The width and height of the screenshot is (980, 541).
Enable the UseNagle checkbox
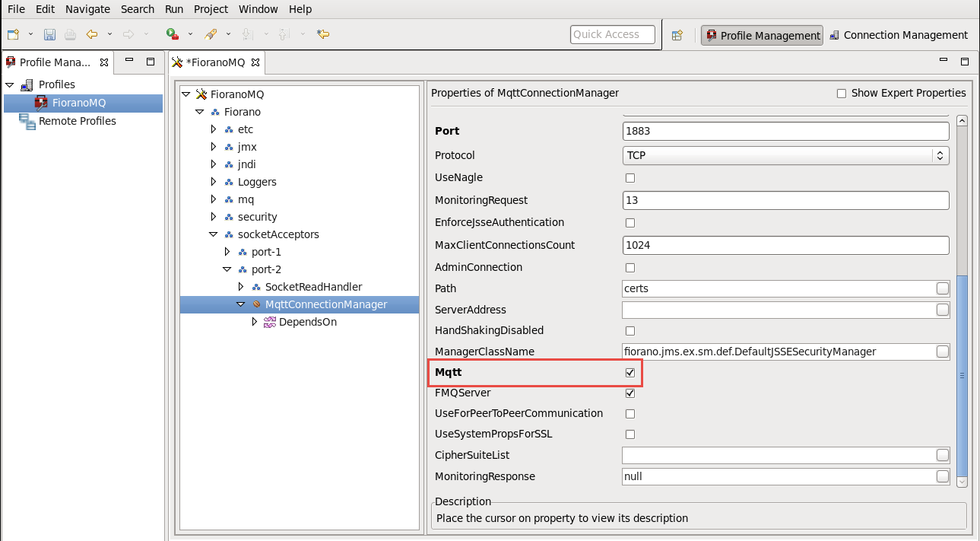[x=630, y=178]
